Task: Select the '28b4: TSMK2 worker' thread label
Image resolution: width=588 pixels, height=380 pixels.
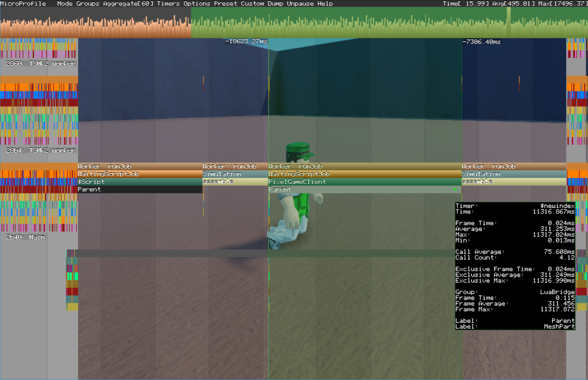Action: click(40, 150)
